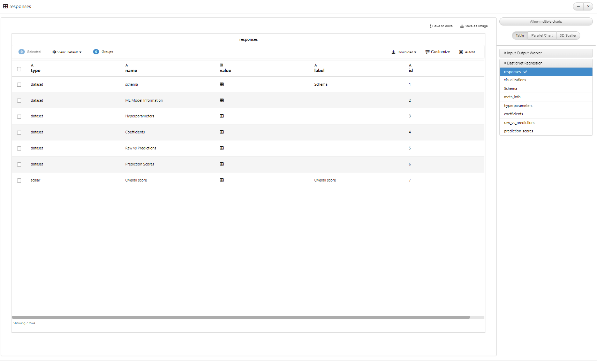
Task: Expand the Input Output Worker section
Action: [546, 53]
